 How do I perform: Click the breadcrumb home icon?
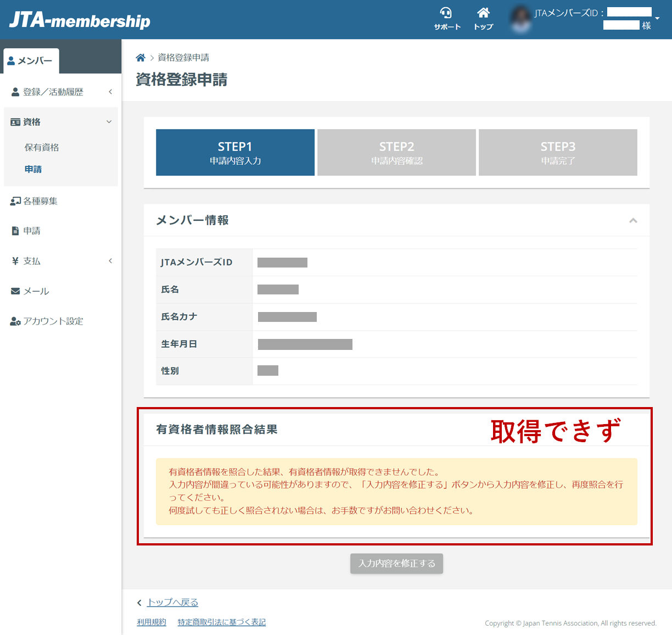click(141, 58)
